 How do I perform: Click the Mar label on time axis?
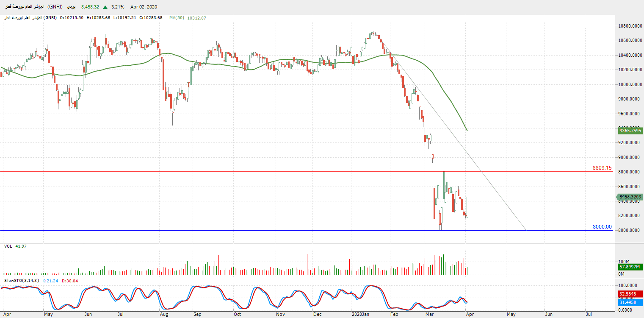[430, 315]
